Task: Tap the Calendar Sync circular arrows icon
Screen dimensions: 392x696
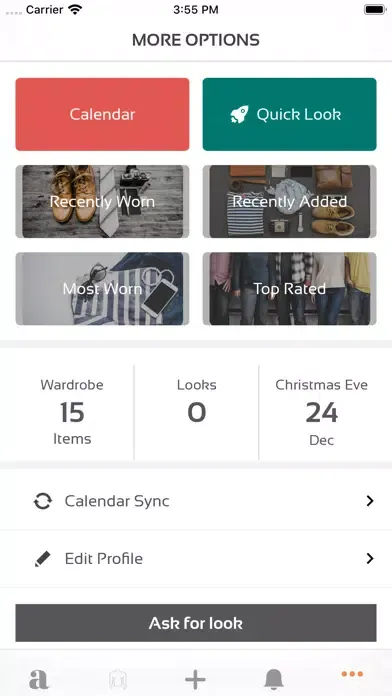Action: pos(43,501)
